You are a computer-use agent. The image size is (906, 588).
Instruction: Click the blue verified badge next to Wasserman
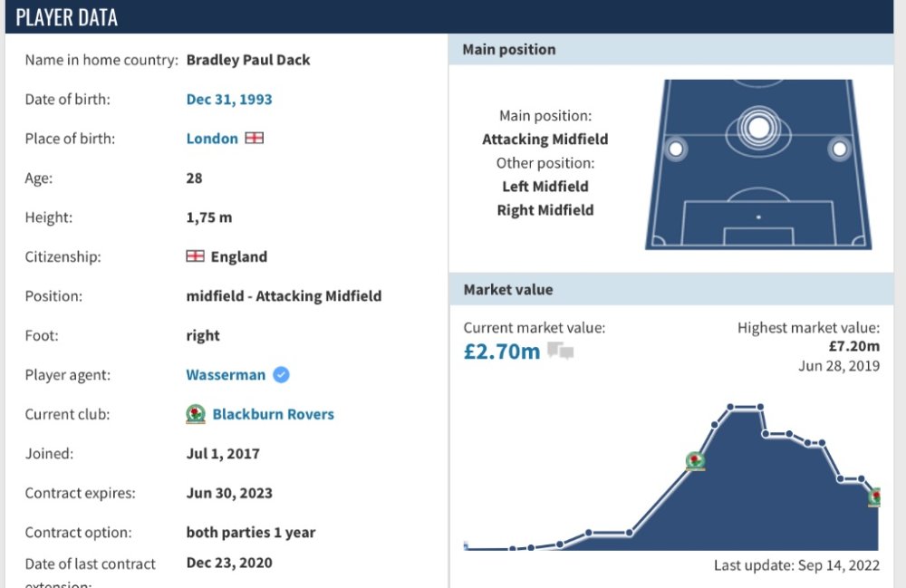pyautogui.click(x=282, y=374)
